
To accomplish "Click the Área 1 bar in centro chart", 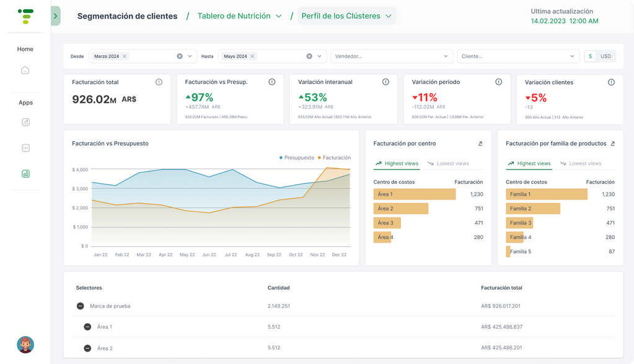I will point(415,194).
